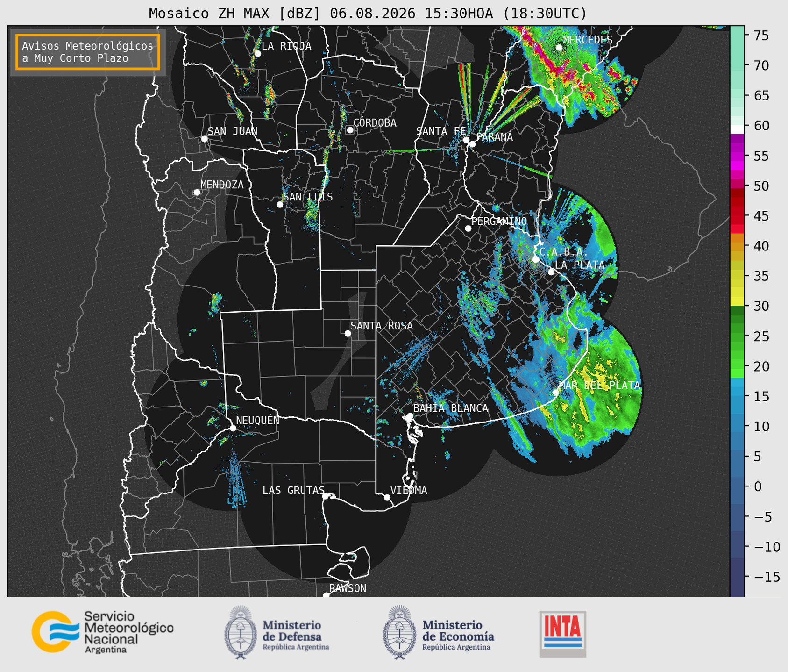Click the INTA logo
The width and height of the screenshot is (788, 672).
coord(563,634)
